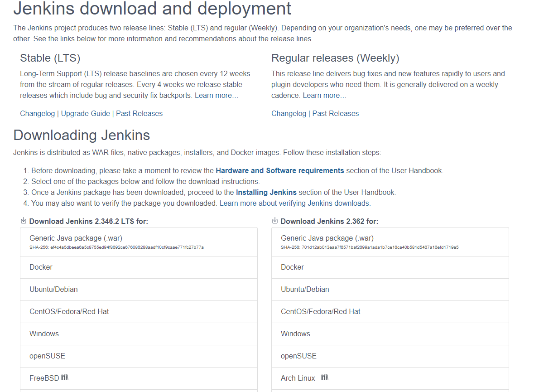Viewport: 539px width, 392px height.
Task: Open the LTS Past Releases link
Action: pyautogui.click(x=139, y=113)
